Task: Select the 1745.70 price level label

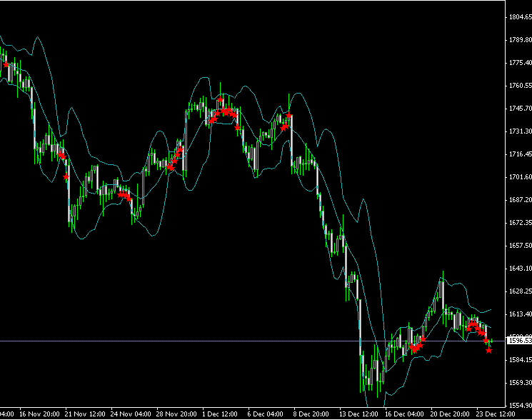Action: click(x=521, y=109)
